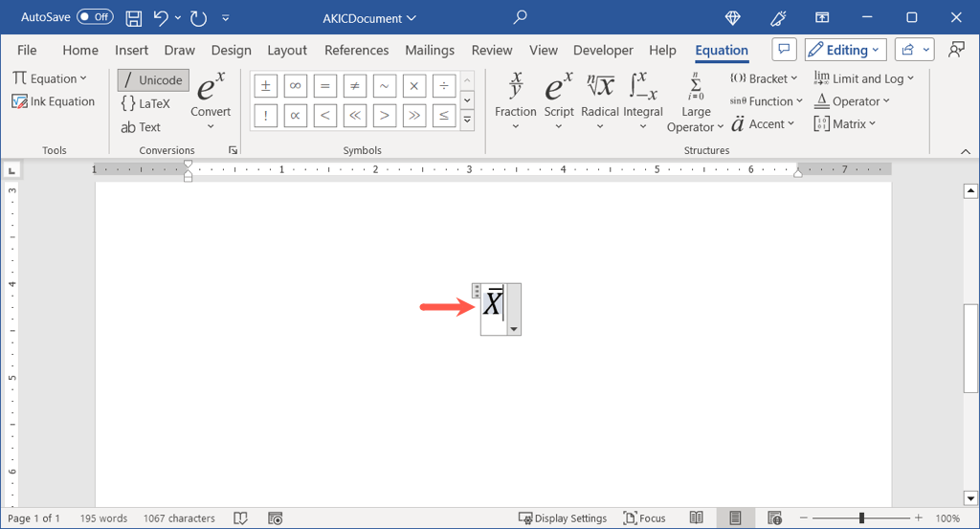Insert the plus-minus symbol

coord(266,86)
